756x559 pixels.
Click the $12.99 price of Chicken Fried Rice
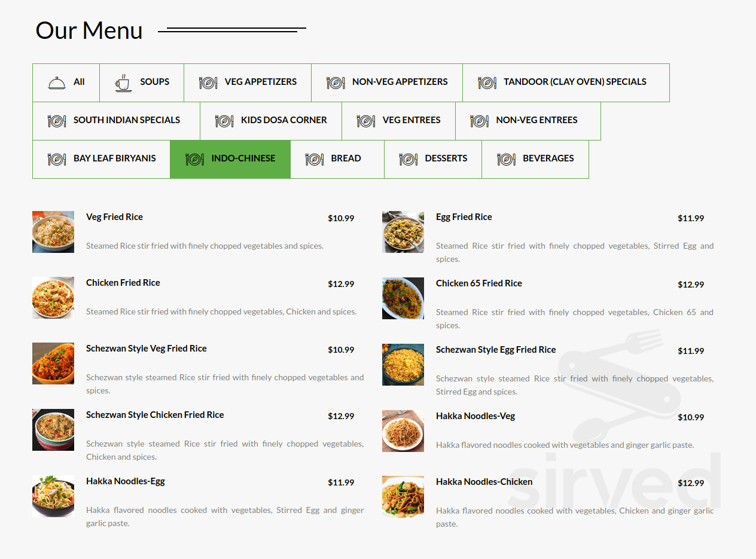(x=341, y=284)
